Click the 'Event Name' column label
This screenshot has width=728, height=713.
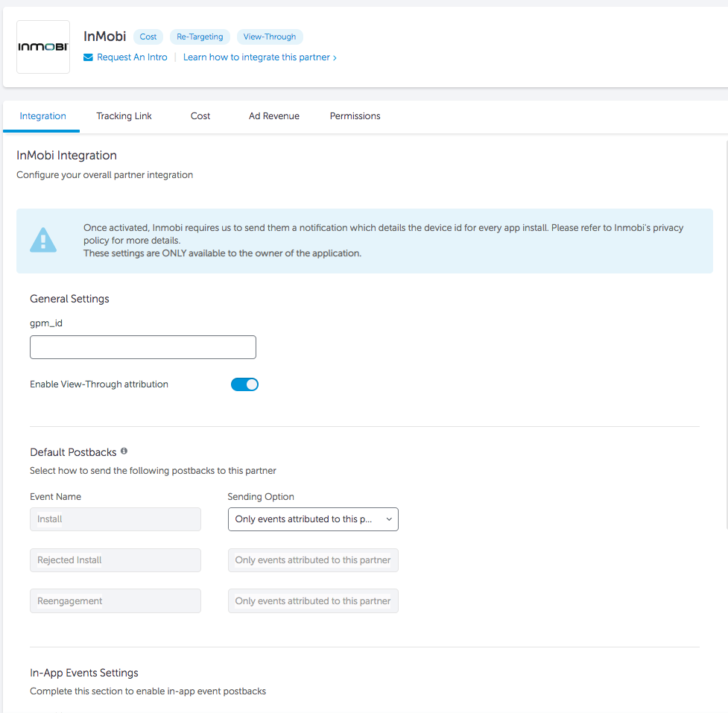coord(55,497)
